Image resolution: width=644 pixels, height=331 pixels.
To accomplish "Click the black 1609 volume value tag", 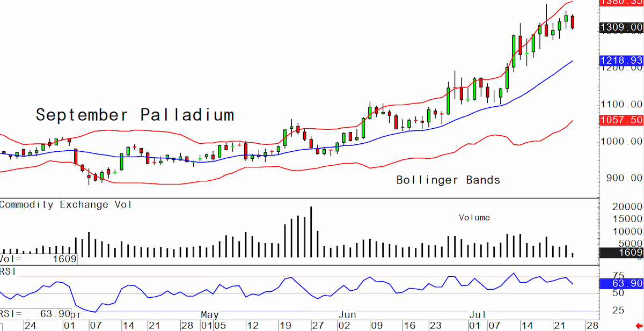I will pos(621,253).
